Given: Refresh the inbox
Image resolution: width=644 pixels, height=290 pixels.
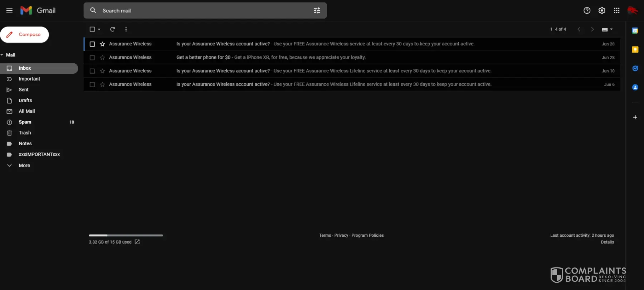Looking at the screenshot, I should point(112,29).
